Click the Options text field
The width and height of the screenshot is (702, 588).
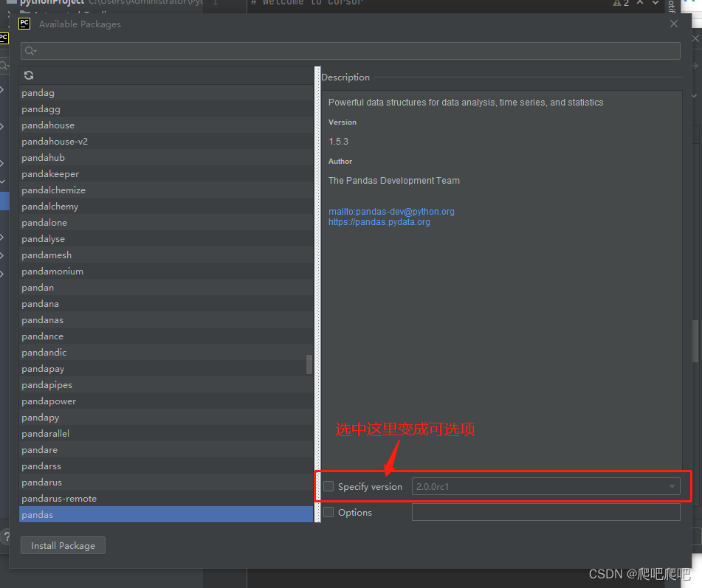coord(546,512)
